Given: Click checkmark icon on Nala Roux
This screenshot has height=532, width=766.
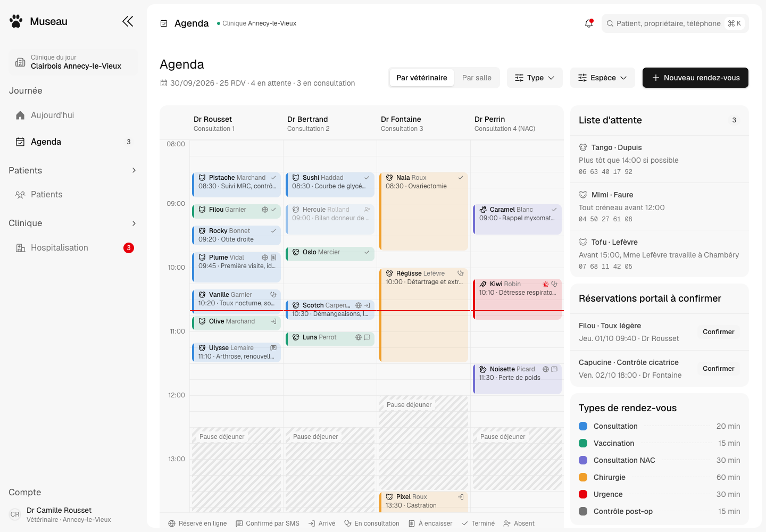Looking at the screenshot, I should (461, 178).
